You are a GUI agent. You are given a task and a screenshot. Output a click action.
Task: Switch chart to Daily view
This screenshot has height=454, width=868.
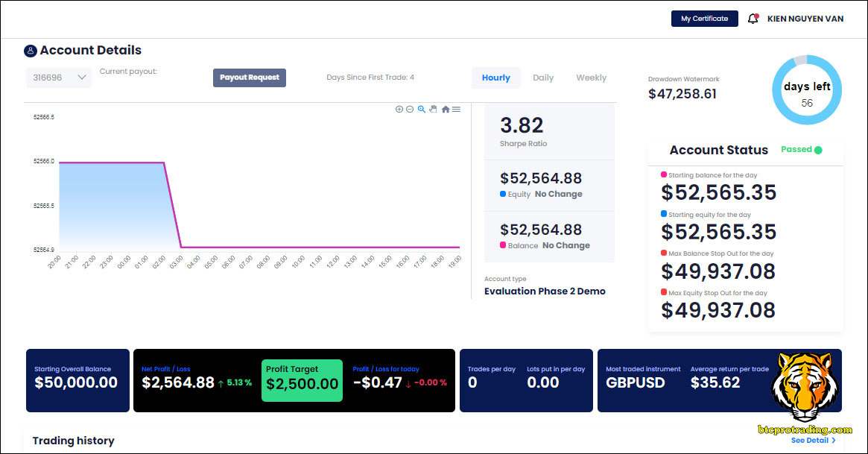tap(543, 78)
